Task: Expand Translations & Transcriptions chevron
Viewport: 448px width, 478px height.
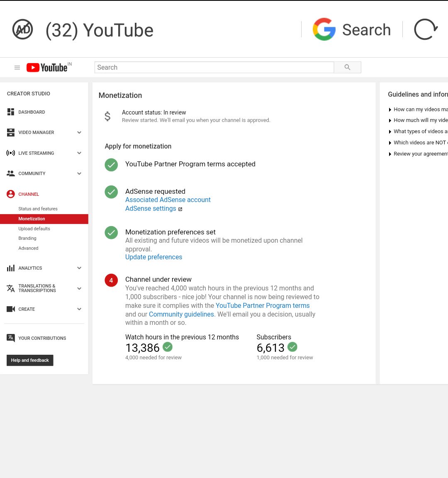Action: 79,288
